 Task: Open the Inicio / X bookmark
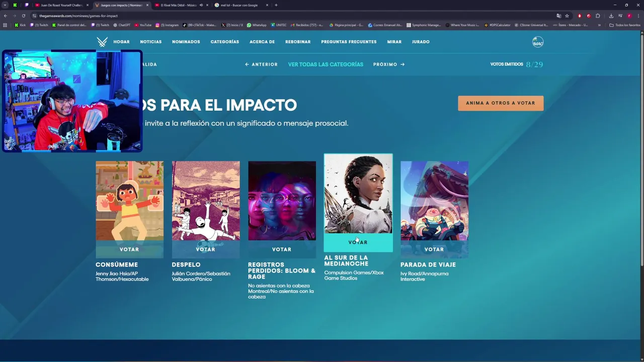[x=232, y=25]
